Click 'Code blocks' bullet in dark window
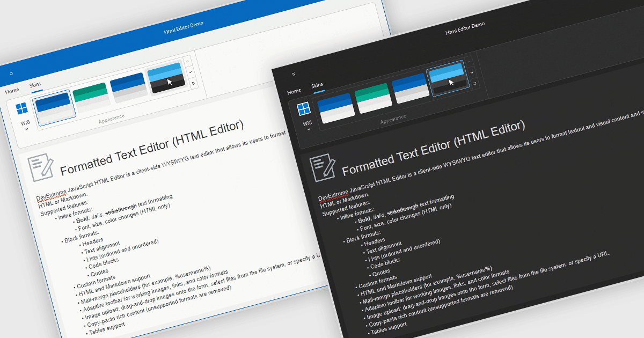644x338 pixels. pos(383,263)
